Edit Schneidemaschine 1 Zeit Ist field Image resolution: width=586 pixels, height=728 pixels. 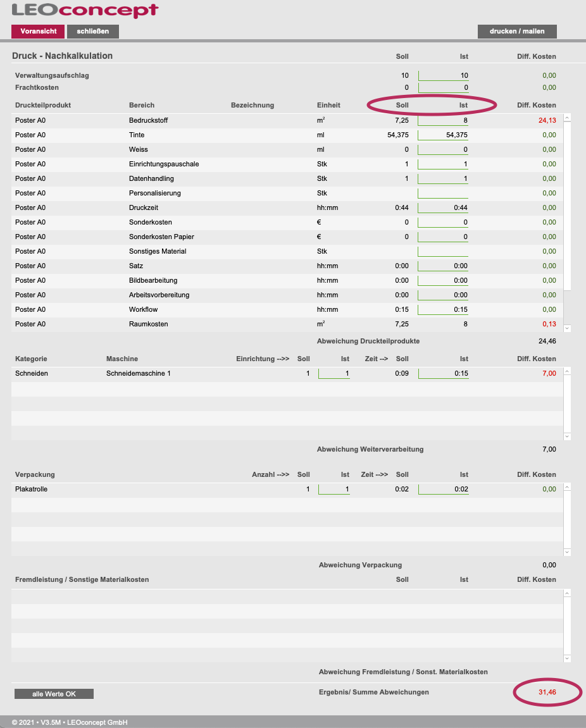pos(443,373)
